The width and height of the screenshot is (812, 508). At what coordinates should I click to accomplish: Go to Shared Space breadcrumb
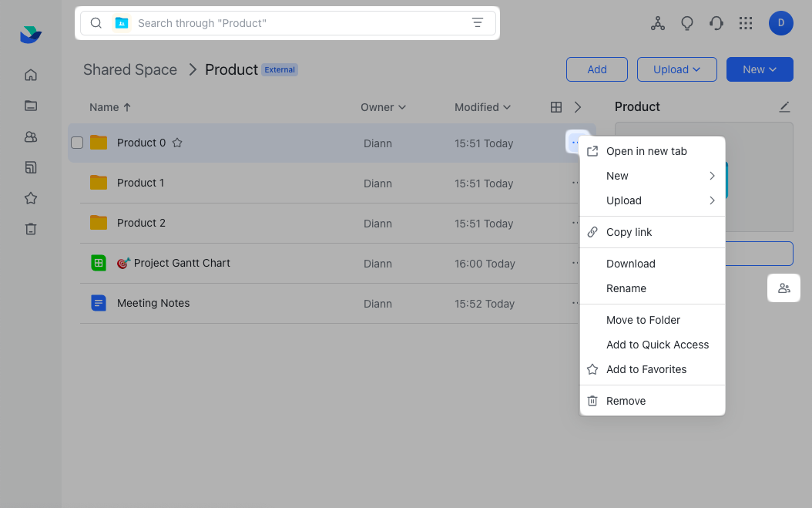(x=129, y=69)
